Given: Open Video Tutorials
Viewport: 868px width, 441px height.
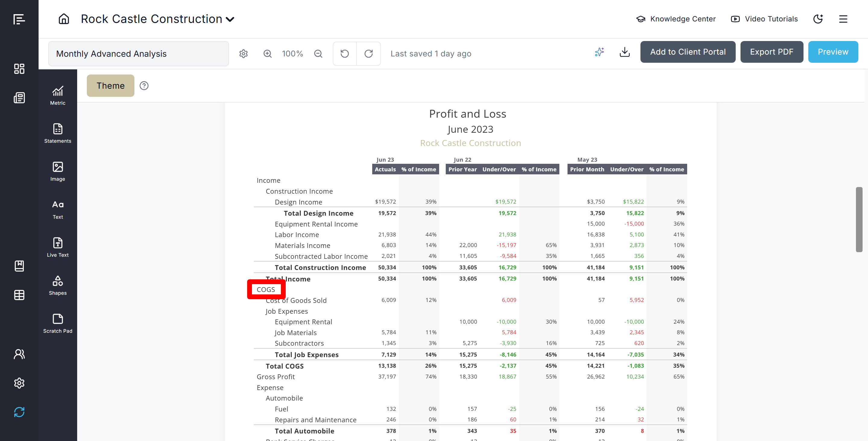Looking at the screenshot, I should [x=764, y=19].
